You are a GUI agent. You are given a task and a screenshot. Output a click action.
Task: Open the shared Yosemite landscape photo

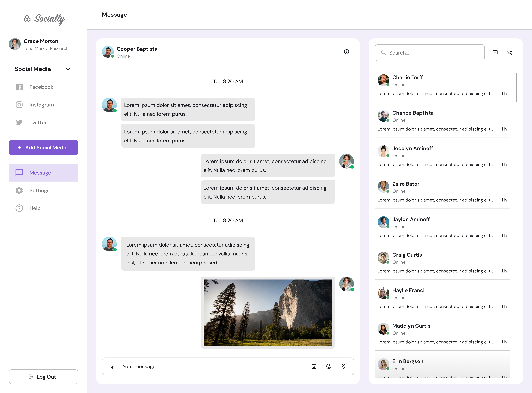pyautogui.click(x=267, y=312)
